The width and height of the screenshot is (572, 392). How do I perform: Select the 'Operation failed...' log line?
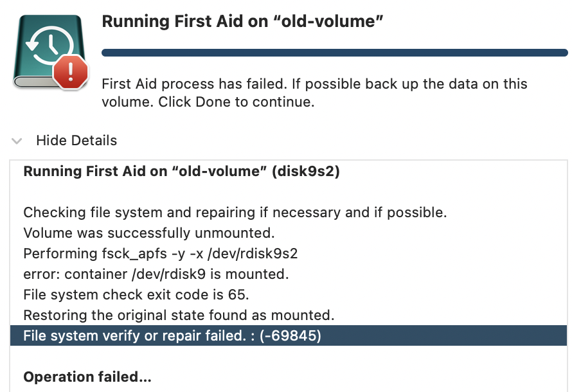point(87,377)
